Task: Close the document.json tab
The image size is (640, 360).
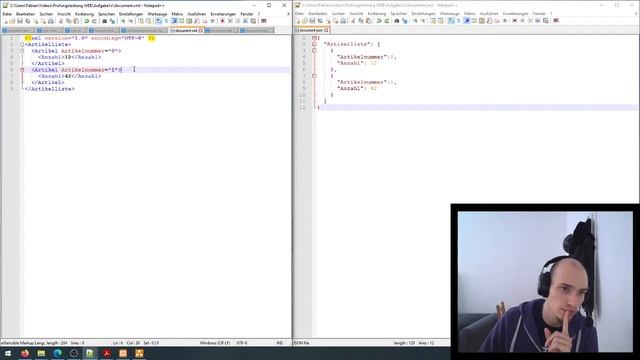Action: (326, 30)
